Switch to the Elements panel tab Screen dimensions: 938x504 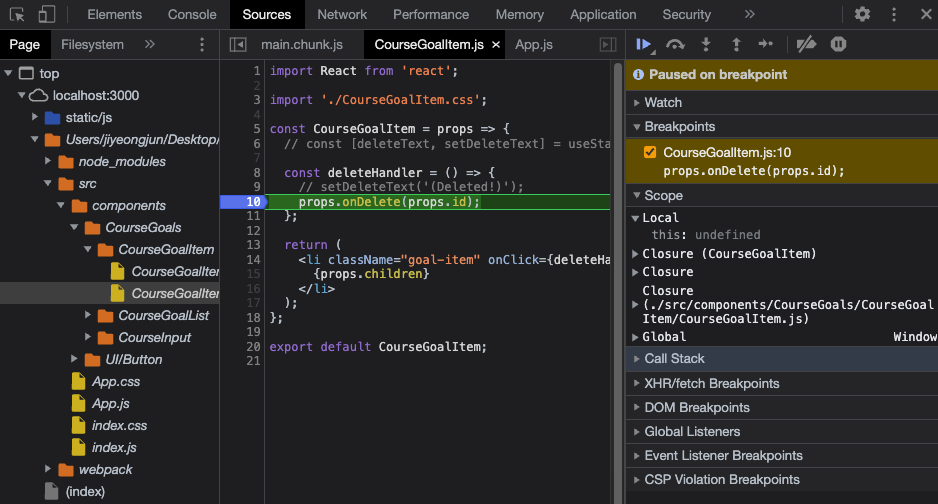(114, 14)
